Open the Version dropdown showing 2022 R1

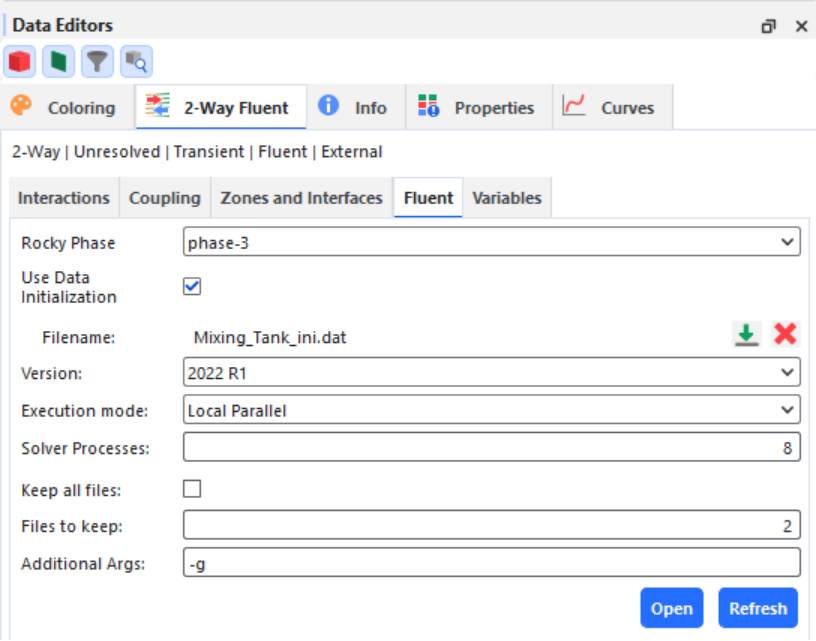pyautogui.click(x=491, y=372)
